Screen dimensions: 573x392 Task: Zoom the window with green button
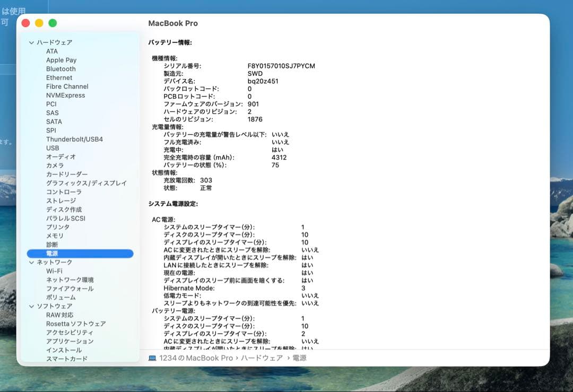pos(53,23)
